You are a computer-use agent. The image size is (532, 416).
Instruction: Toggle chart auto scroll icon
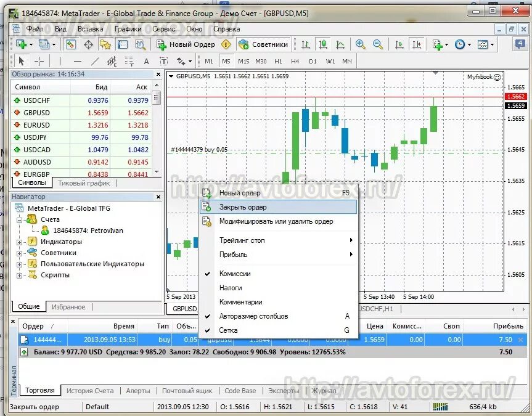(x=399, y=44)
